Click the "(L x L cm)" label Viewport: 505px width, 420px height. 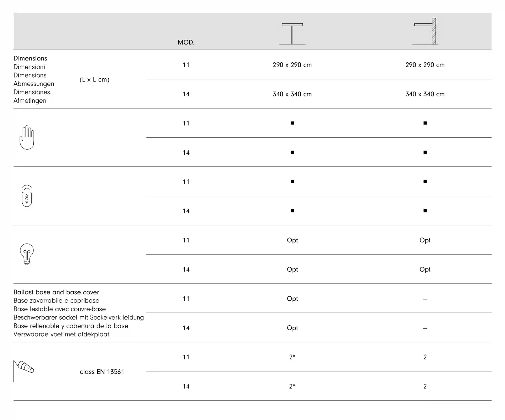(x=94, y=79)
